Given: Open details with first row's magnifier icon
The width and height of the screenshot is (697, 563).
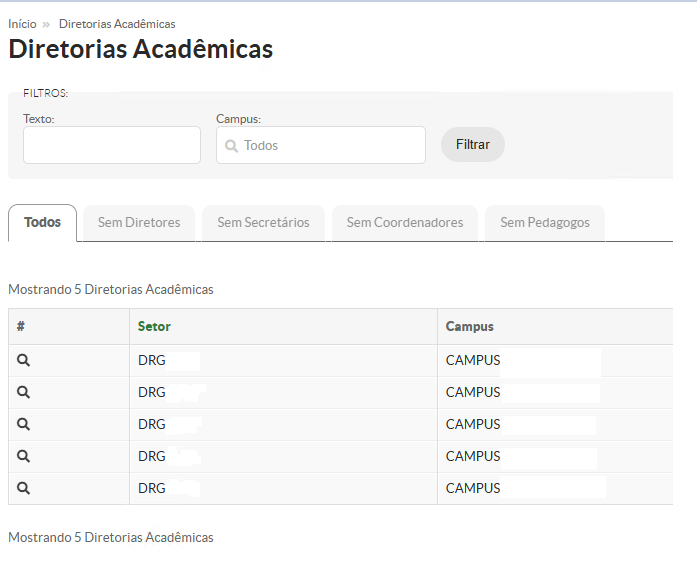Looking at the screenshot, I should point(24,360).
